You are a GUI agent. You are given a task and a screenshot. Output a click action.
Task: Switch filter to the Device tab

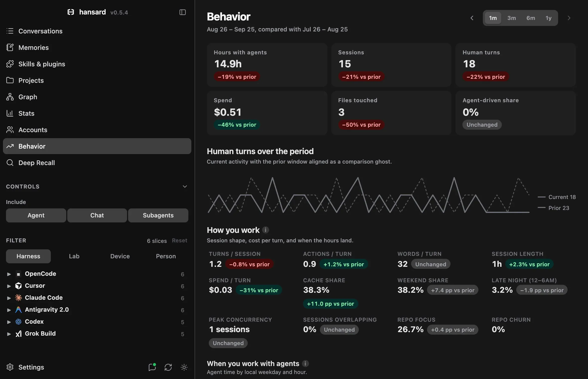(x=120, y=256)
